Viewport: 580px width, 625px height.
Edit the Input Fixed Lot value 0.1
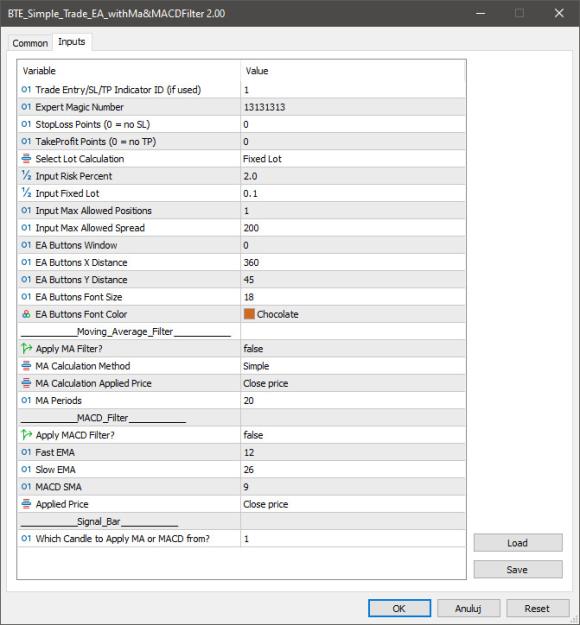point(353,193)
